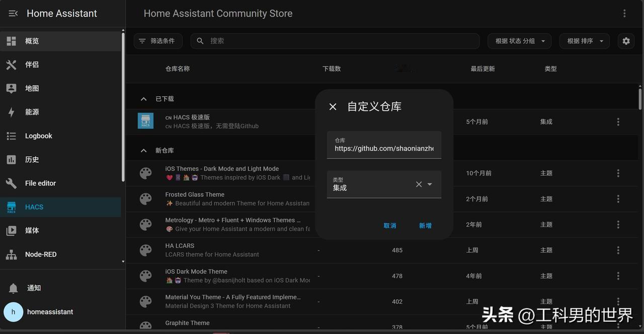Open Frosted Glass Theme row three-dot menu

[x=618, y=199]
